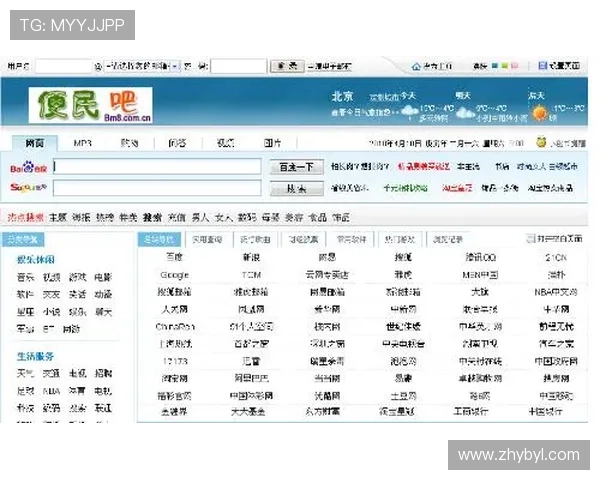Click the 便民吧 Bm8.com.cn logo

[90, 105]
